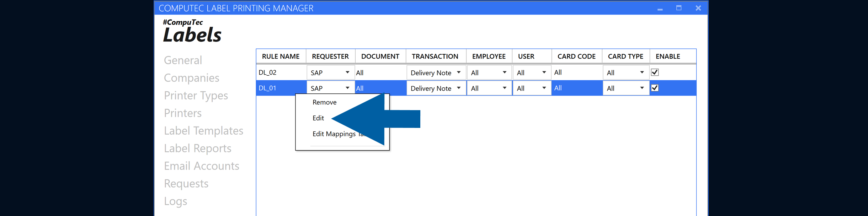This screenshot has width=868, height=216.
Task: Click Document cell of DL_02 row
Action: pyautogui.click(x=380, y=72)
